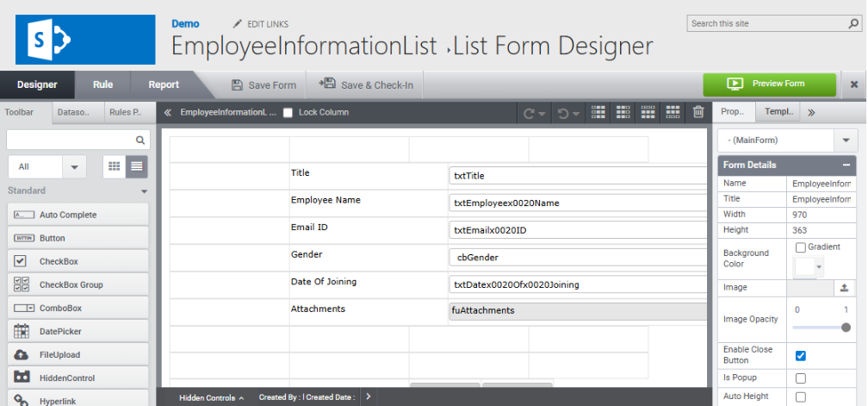Click the SharePoint logo
This screenshot has height=406, width=868.
tap(85, 40)
